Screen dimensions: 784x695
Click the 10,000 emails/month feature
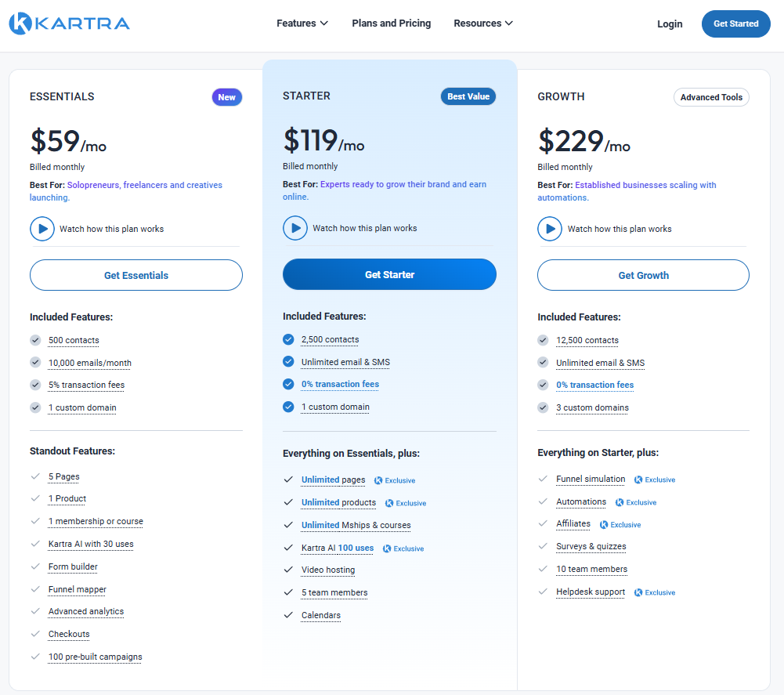click(90, 363)
